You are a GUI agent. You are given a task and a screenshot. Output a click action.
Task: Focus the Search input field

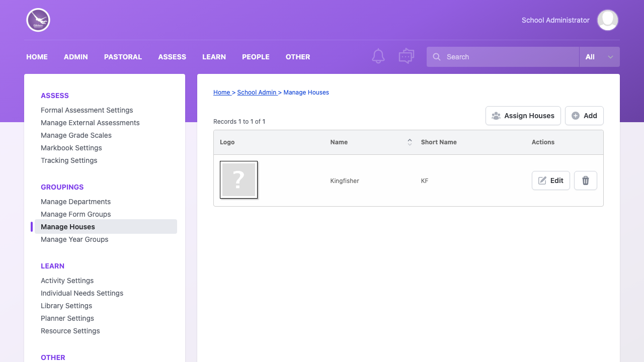click(x=503, y=57)
